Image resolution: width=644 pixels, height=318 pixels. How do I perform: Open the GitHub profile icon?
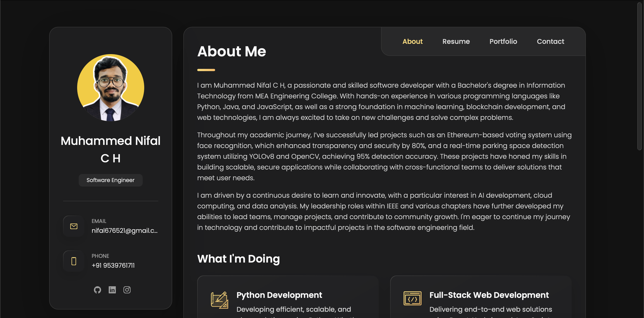(97, 290)
